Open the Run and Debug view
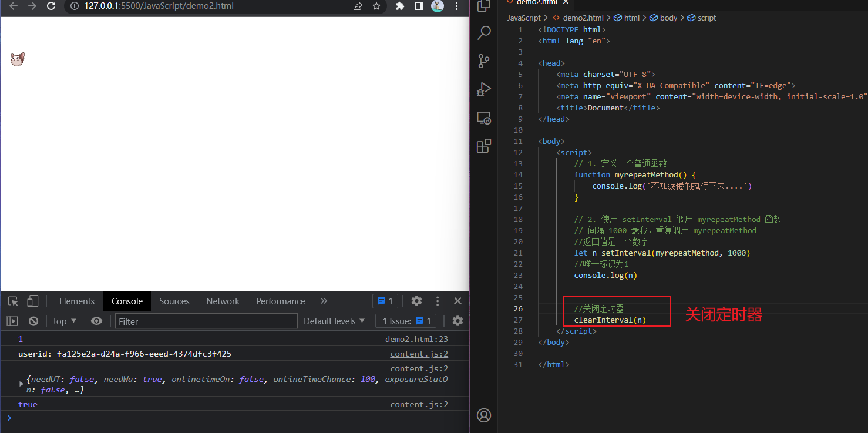 tap(484, 89)
